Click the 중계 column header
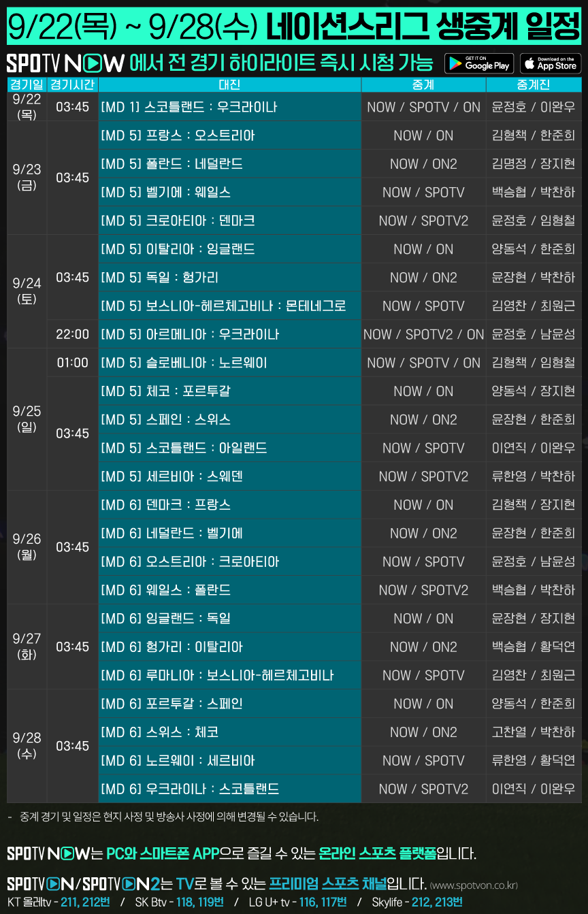 click(x=423, y=85)
